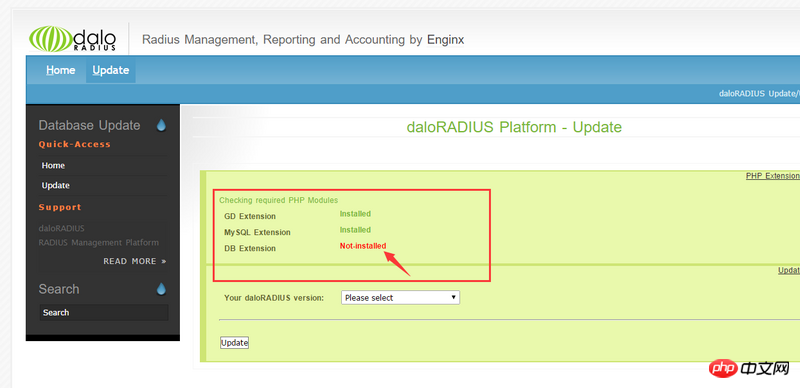
Task: Click the water drop icon beside Database Update
Action: (161, 126)
